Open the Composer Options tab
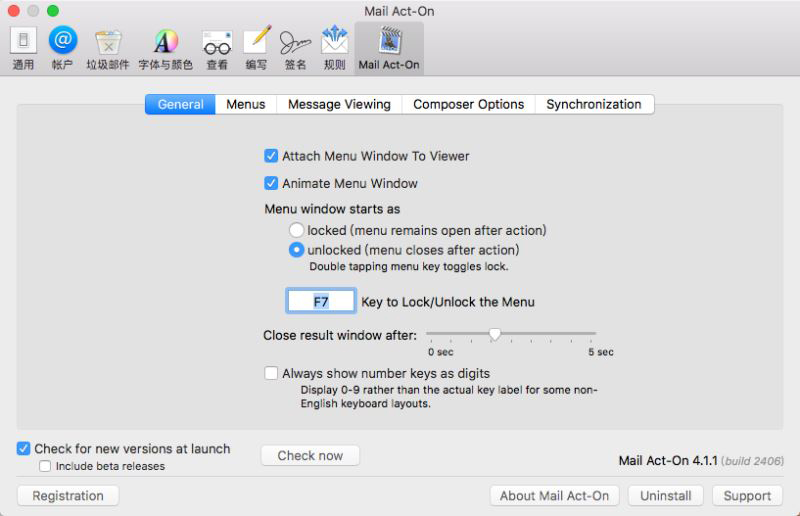The height and width of the screenshot is (516, 800). pos(468,104)
